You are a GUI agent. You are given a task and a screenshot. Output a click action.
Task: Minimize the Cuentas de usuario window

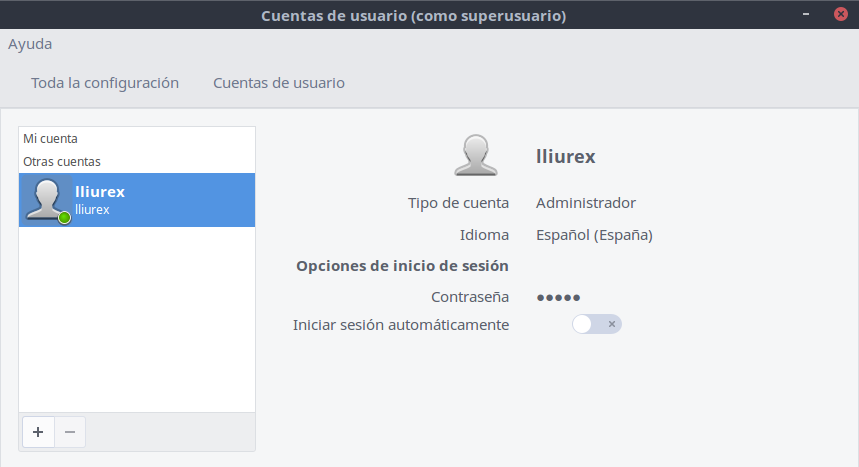[806, 14]
